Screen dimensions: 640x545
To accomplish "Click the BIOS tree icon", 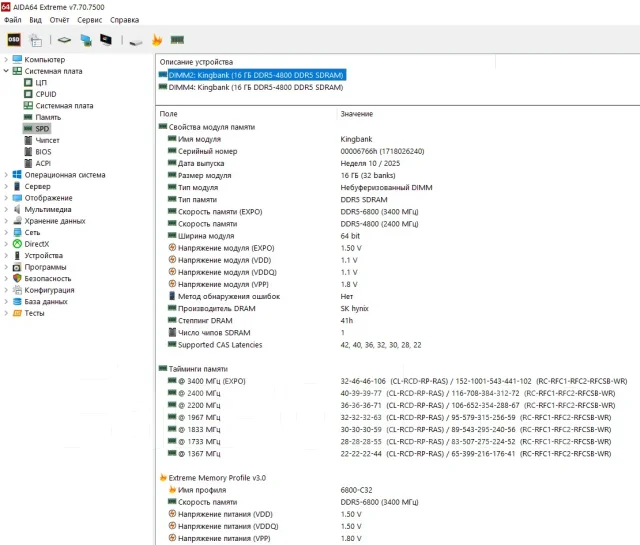I will tap(28, 151).
